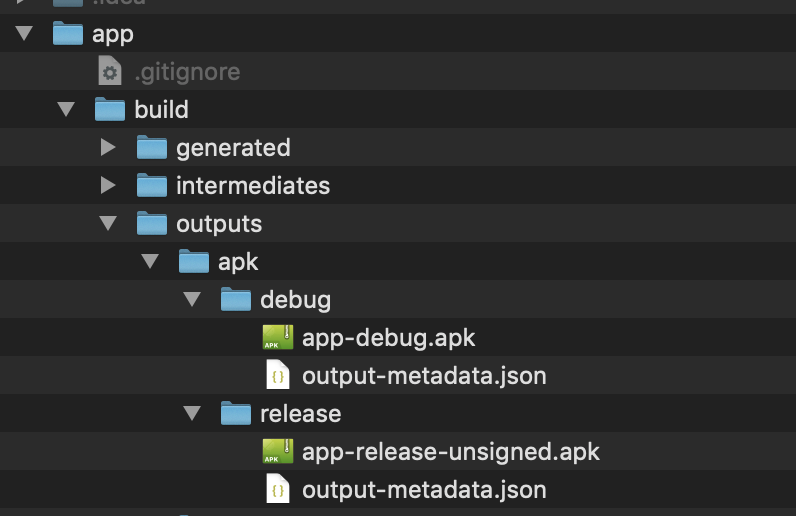Select output-metadata.json under release
This screenshot has height=516, width=796.
[424, 490]
